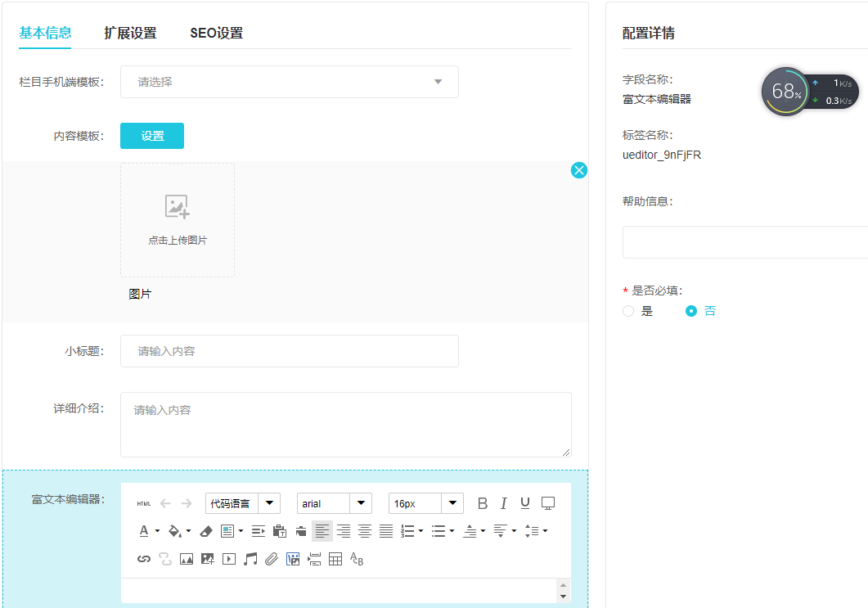The height and width of the screenshot is (608, 868).
Task: Select '是' for the required field option
Action: tap(628, 311)
